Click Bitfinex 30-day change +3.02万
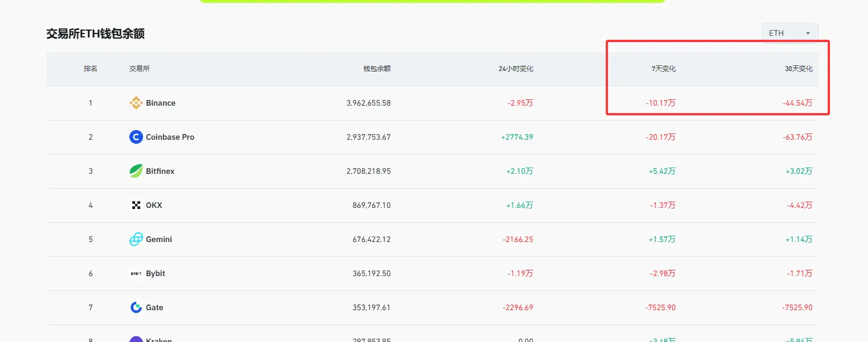The image size is (868, 342). click(799, 171)
